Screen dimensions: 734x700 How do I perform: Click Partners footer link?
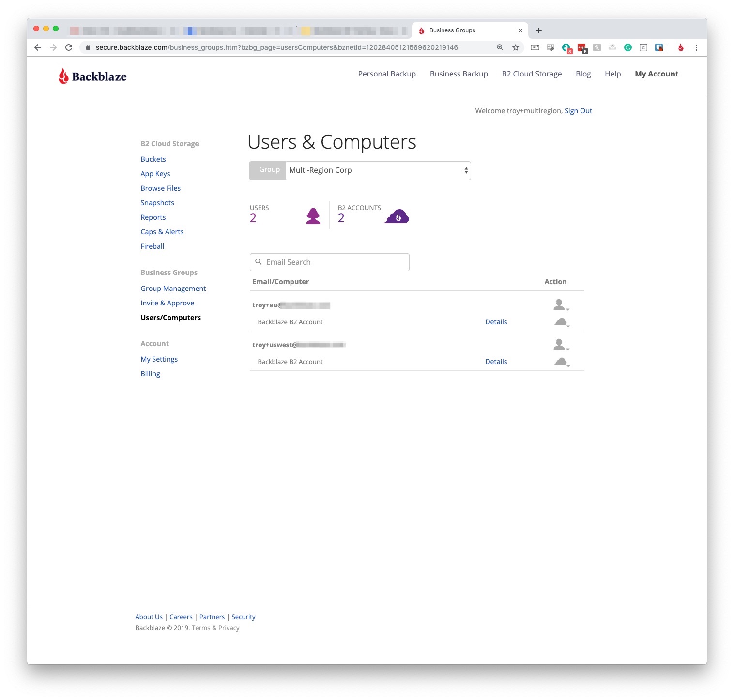point(212,617)
